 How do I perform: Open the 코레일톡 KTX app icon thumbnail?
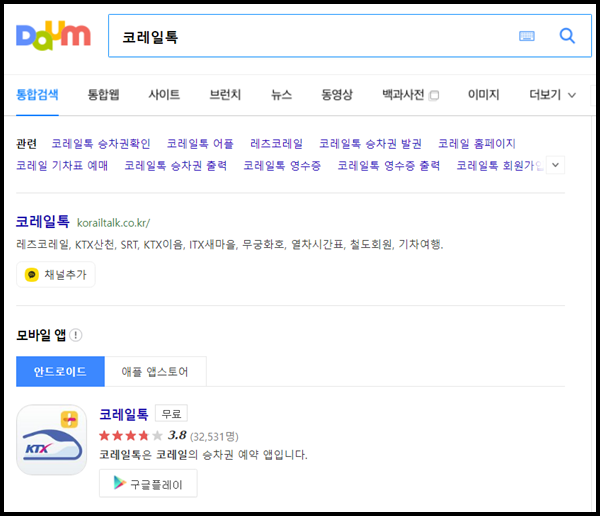[52, 440]
